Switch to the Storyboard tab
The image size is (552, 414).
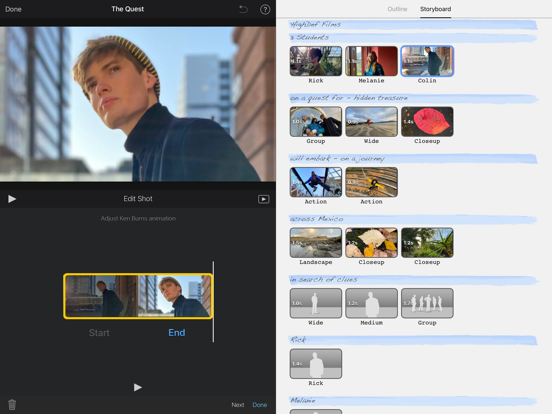click(435, 9)
